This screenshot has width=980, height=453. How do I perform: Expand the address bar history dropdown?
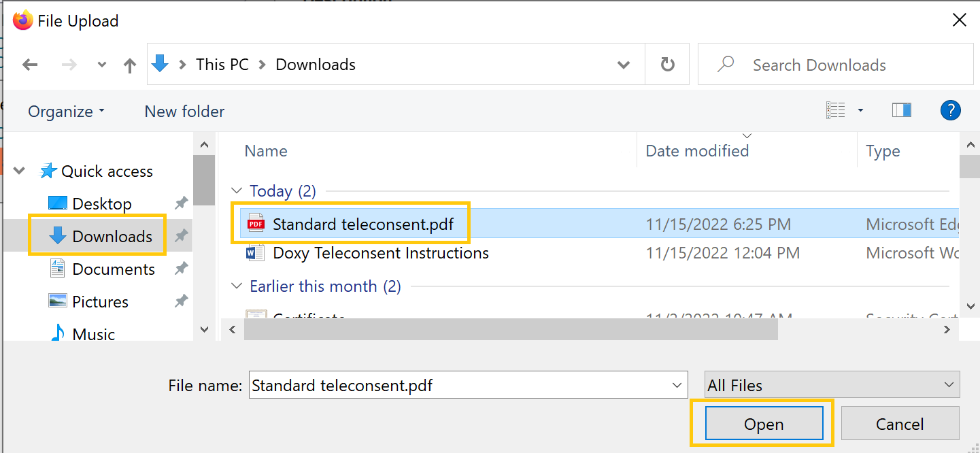623,65
